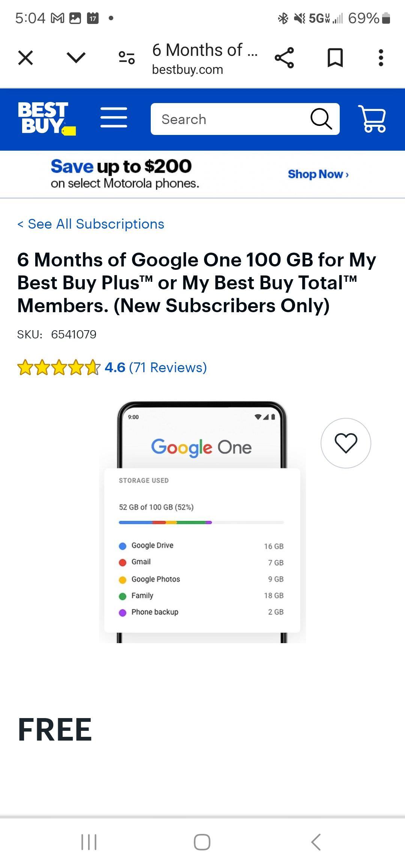Toggle the heart to save this subscription
405x868 pixels.
[345, 443]
